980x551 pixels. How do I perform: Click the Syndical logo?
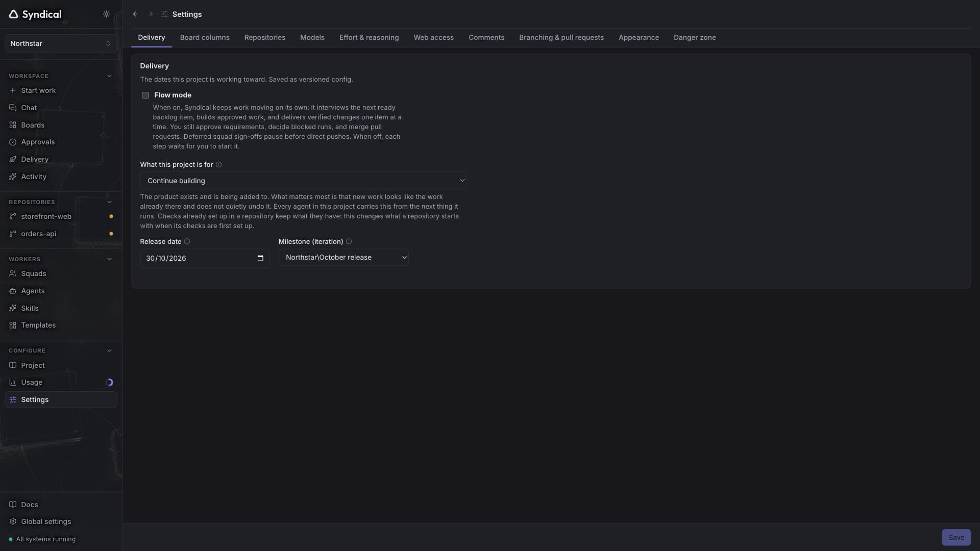coord(35,14)
